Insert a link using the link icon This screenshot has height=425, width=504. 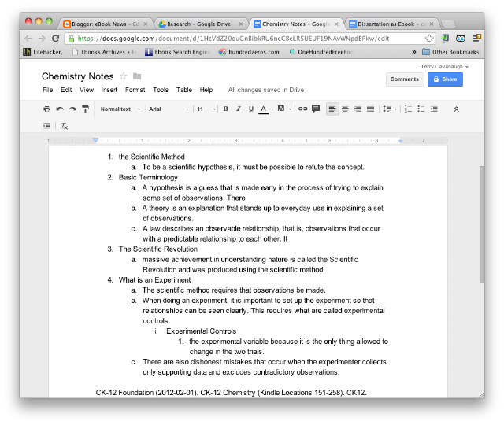tap(302, 109)
